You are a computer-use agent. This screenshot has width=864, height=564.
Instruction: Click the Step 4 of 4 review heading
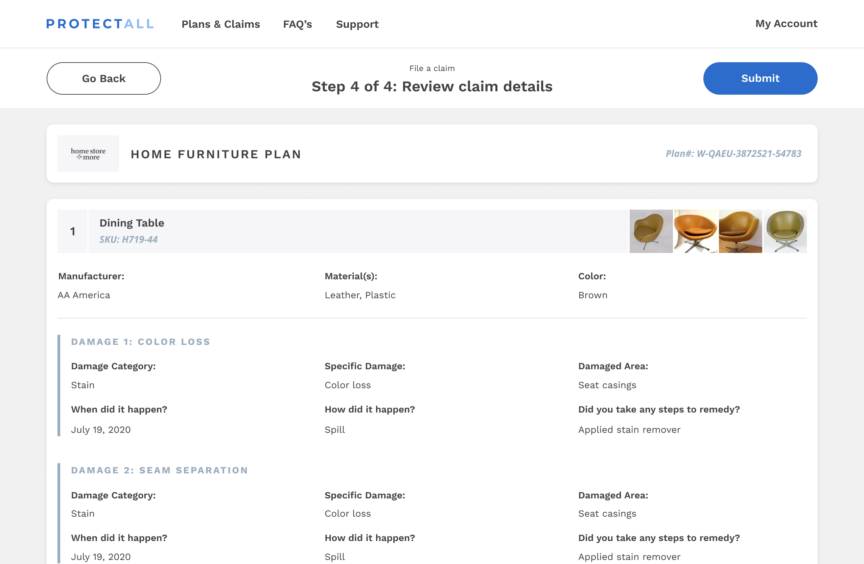point(431,87)
